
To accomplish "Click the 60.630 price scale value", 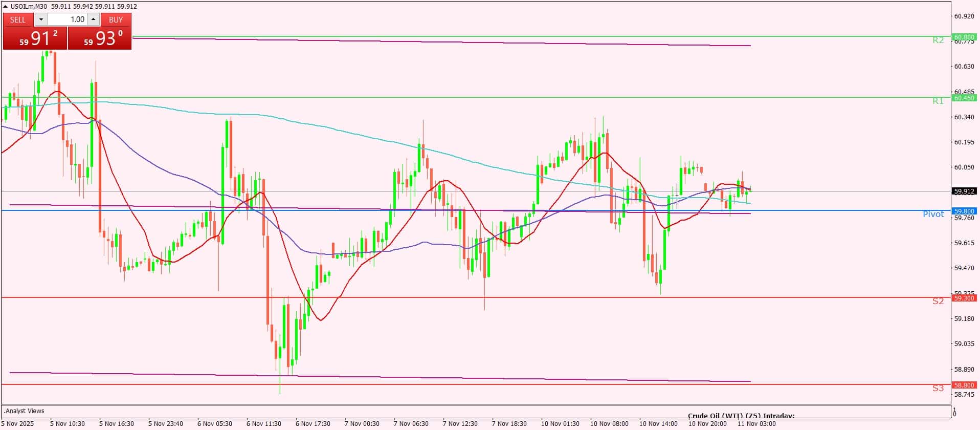I will [x=964, y=67].
